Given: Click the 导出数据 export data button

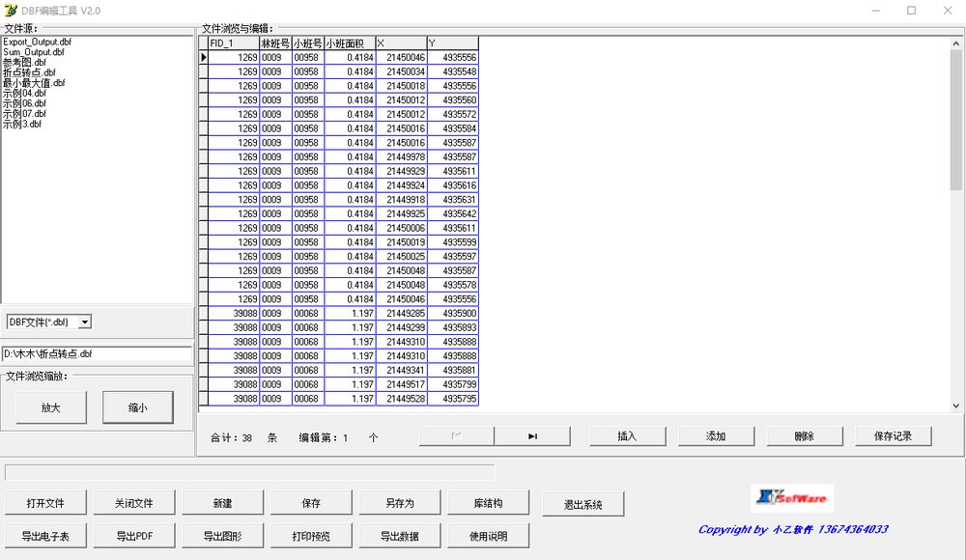Looking at the screenshot, I should coord(400,536).
